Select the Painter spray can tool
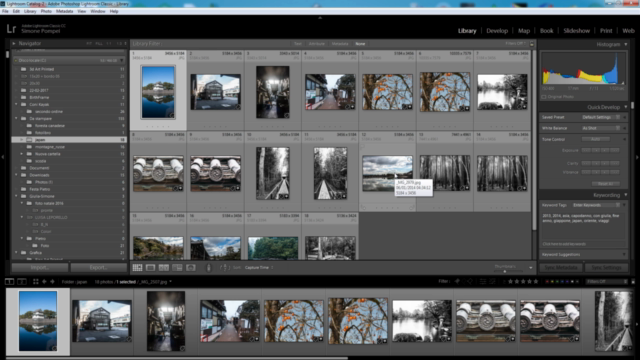Screen dimensions: 640x360 click(x=209, y=268)
